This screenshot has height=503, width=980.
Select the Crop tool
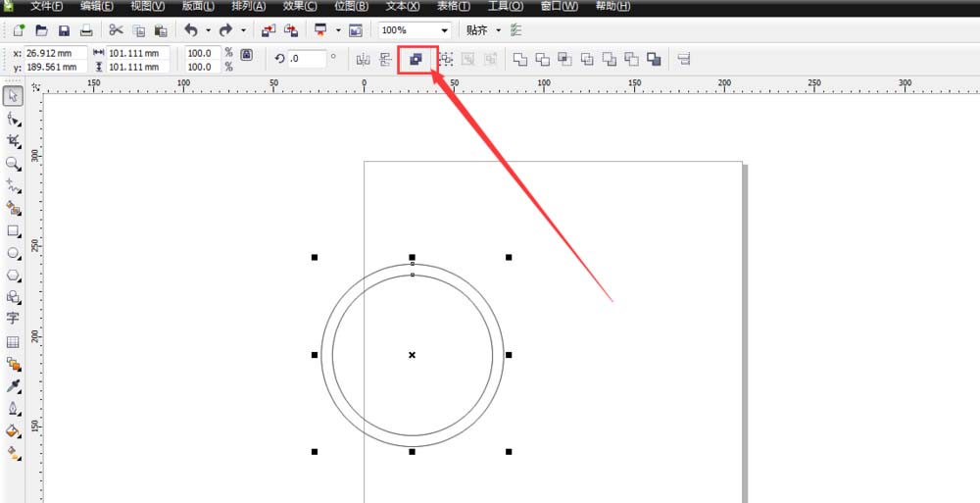(14, 141)
